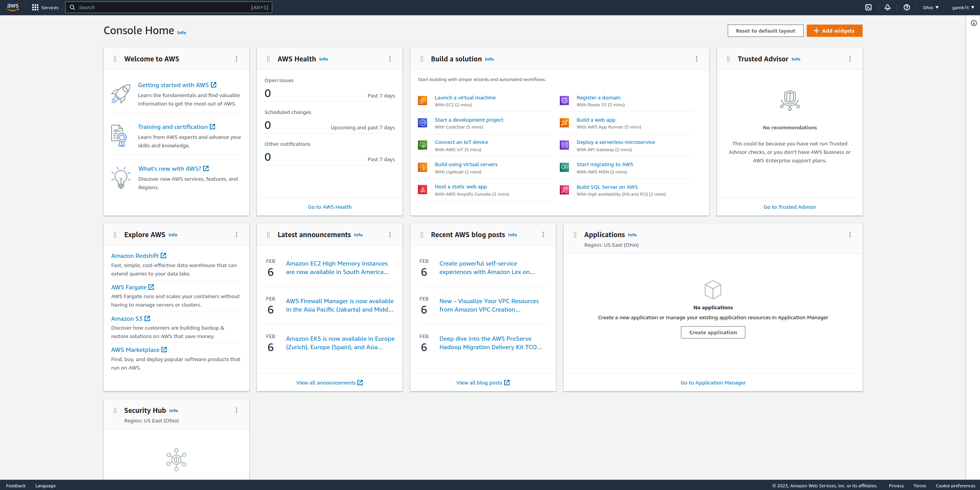The height and width of the screenshot is (490, 980).
Task: Click the notifications bell icon
Action: [x=888, y=7]
